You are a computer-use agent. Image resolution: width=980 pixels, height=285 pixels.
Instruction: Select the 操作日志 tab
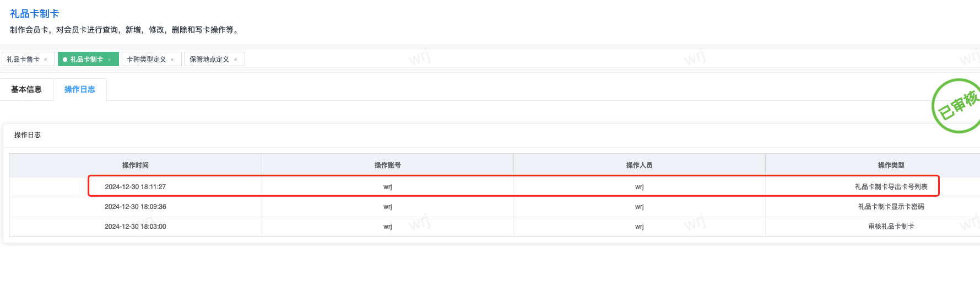(x=80, y=89)
